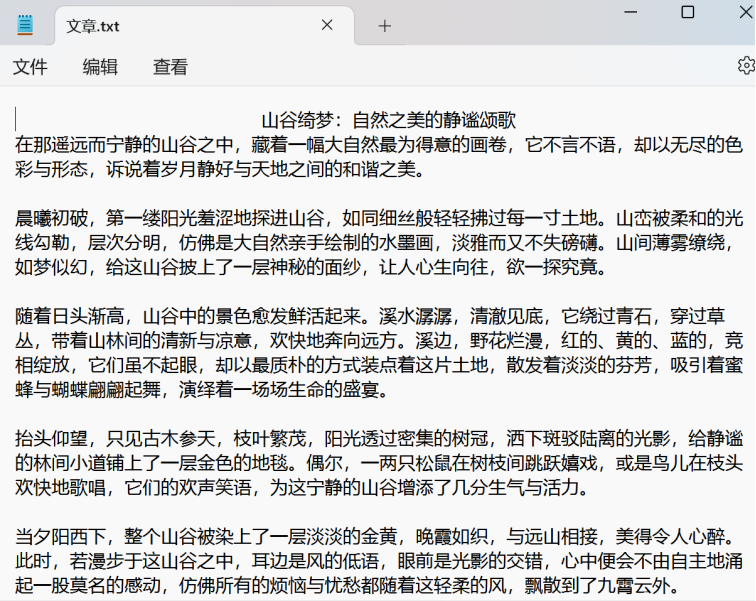756x601 pixels.
Task: Close the Notepad window
Action: pos(746,12)
